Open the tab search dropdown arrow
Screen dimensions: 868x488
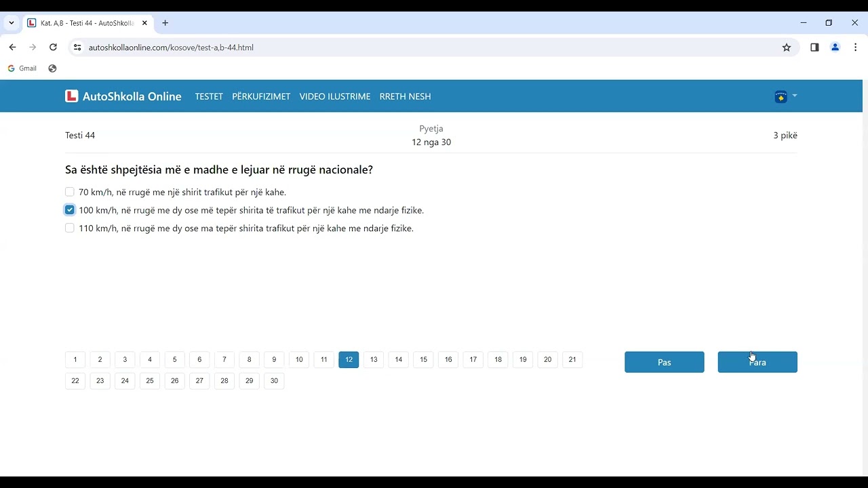(12, 23)
